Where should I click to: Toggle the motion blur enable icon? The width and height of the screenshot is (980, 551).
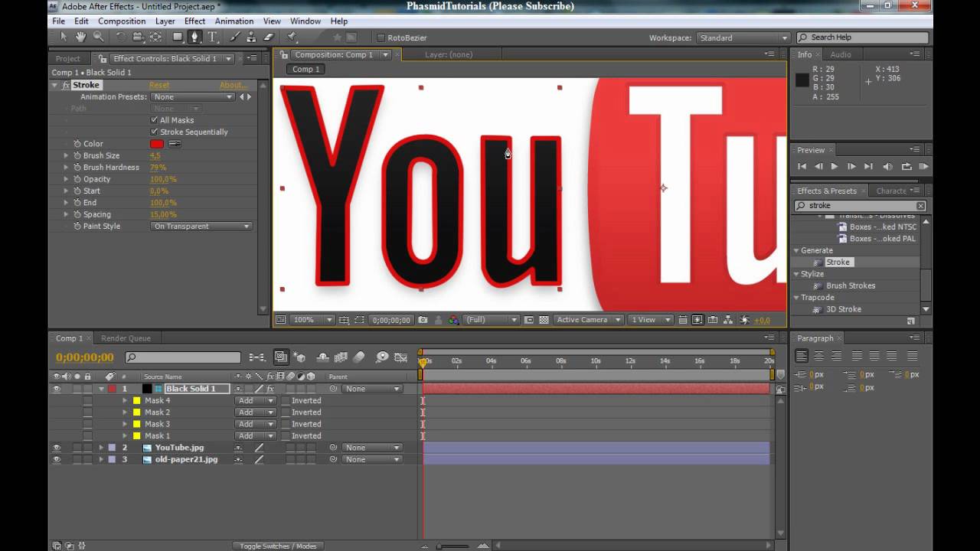pos(360,357)
